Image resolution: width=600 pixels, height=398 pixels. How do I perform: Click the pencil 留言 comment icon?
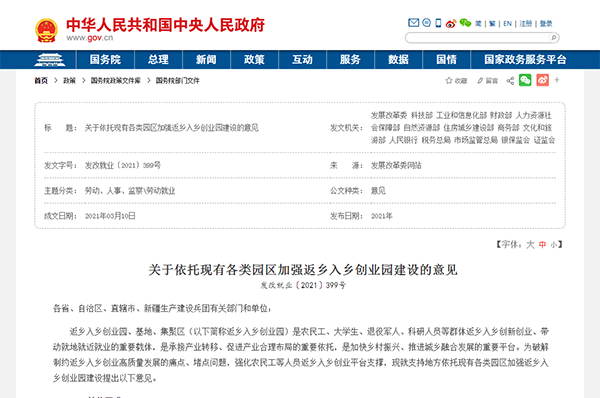point(487,81)
